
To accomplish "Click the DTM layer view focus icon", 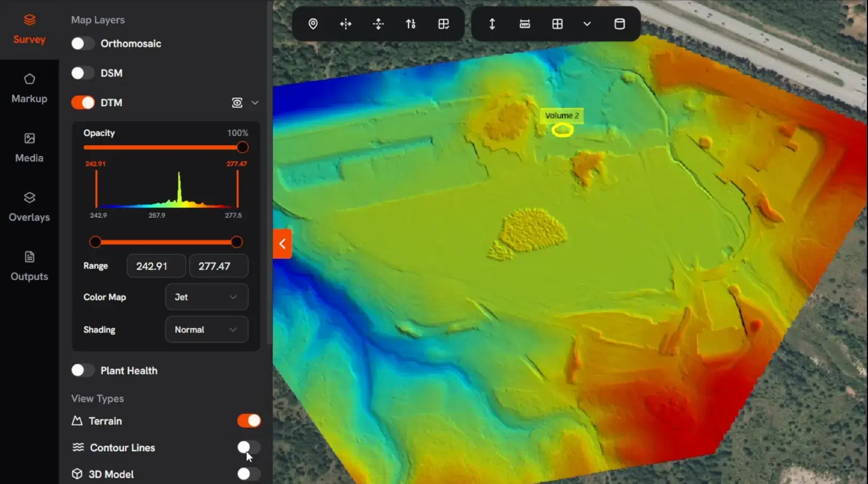I will coord(237,102).
